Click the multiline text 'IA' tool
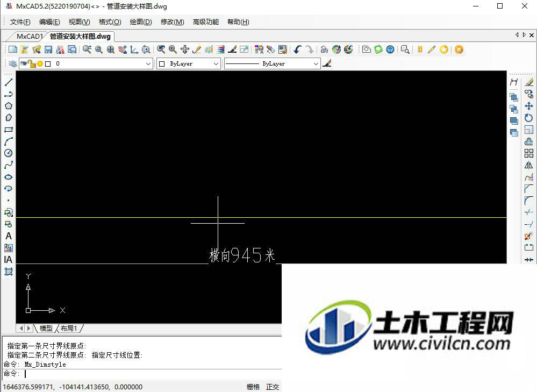This screenshot has width=537, height=392. click(9, 260)
